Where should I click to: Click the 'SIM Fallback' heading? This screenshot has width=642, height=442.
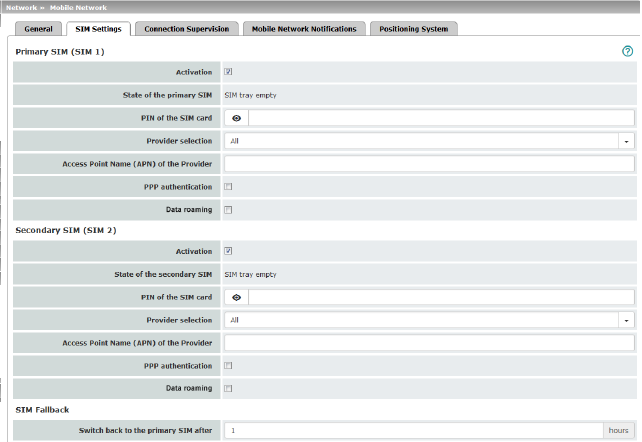42,410
